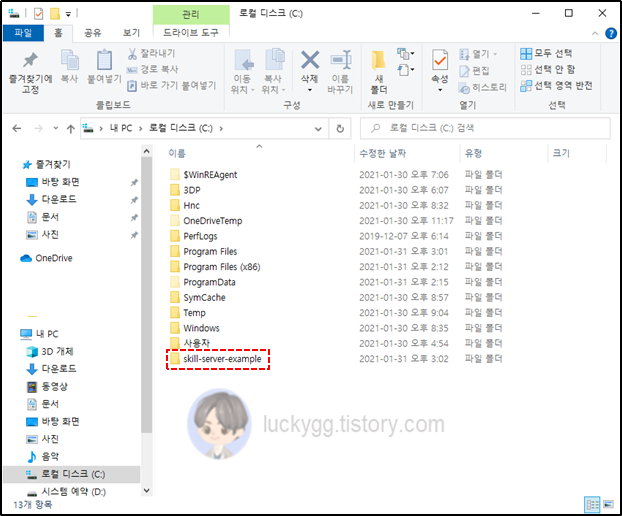Open new item dropdown in 새로 만들기 group
Viewport: 622px width, 516px height.
tap(406, 54)
